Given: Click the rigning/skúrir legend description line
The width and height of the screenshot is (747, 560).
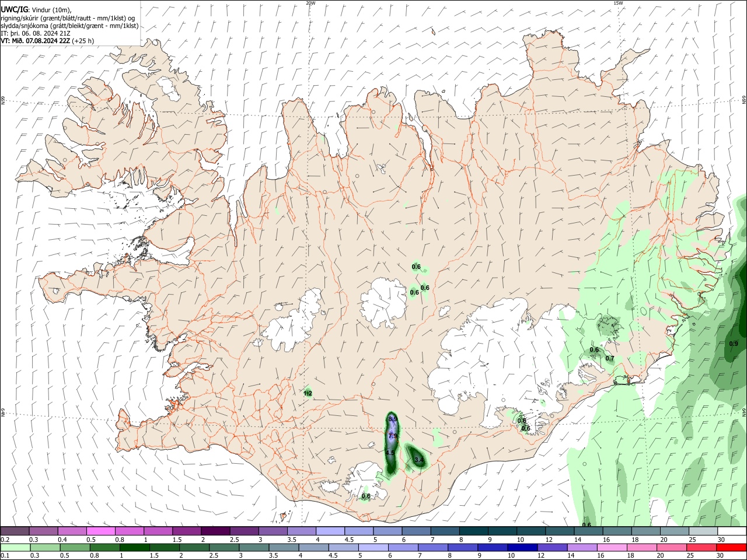Looking at the screenshot, I should (x=68, y=17).
